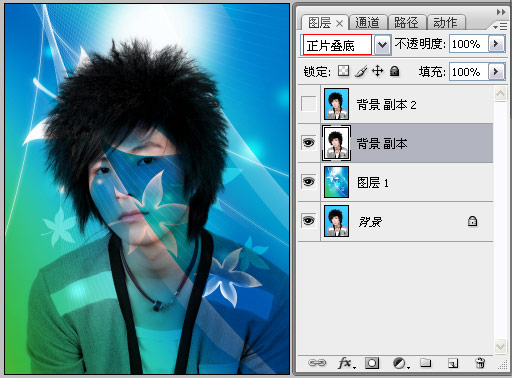Click the 锁定 label
This screenshot has width=512, height=378.
317,71
